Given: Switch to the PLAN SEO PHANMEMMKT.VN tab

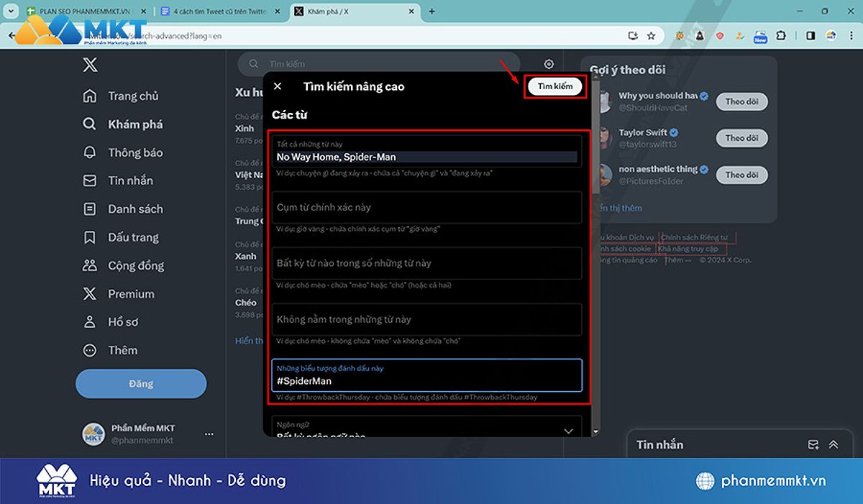Looking at the screenshot, I should point(86,12).
